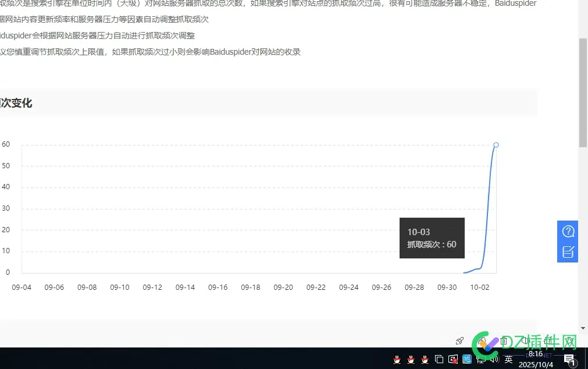Screen dimensions: 588x369
Task: Click the Baiduspider text in the first line
Action: click(x=515, y=4)
